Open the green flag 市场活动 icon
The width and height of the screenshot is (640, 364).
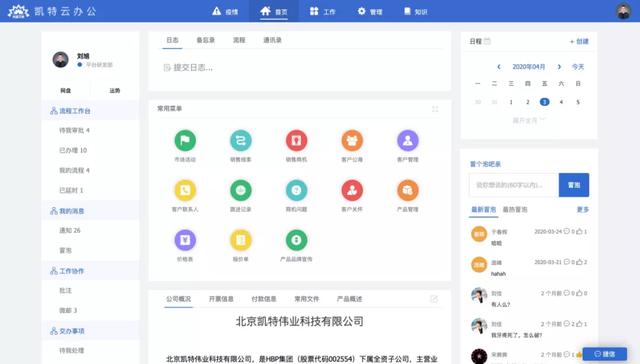(185, 140)
